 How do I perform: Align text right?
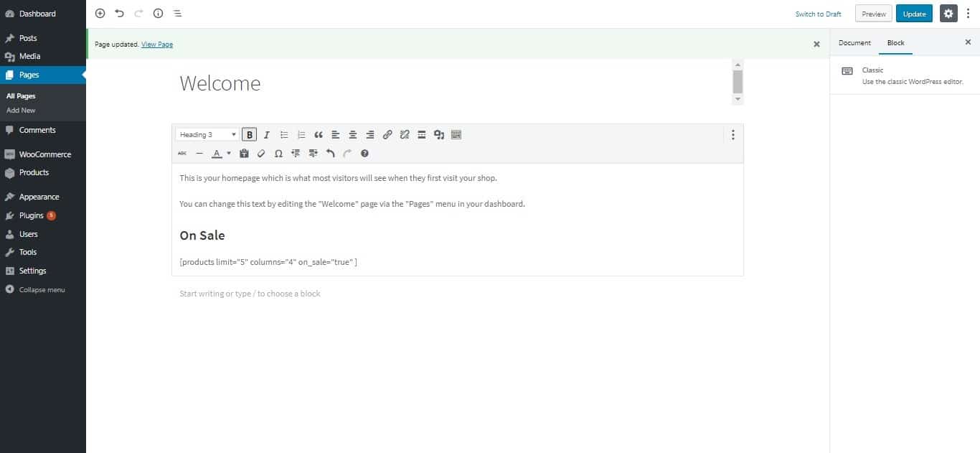coord(370,134)
